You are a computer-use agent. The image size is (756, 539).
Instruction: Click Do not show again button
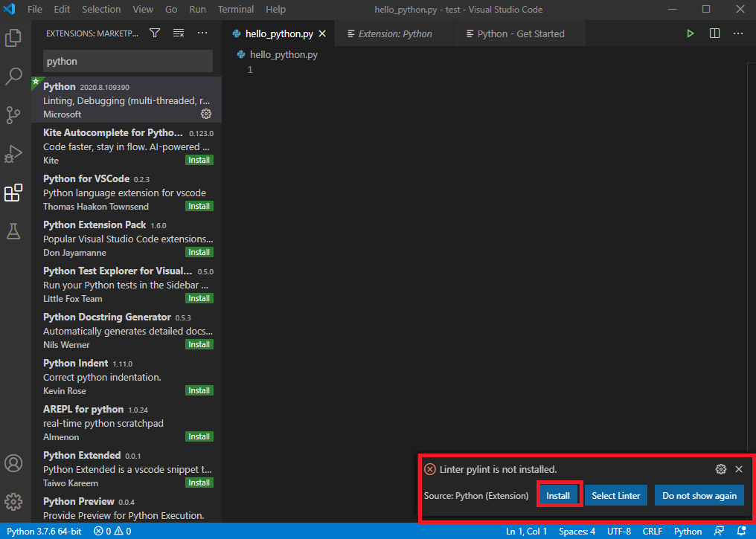click(699, 495)
